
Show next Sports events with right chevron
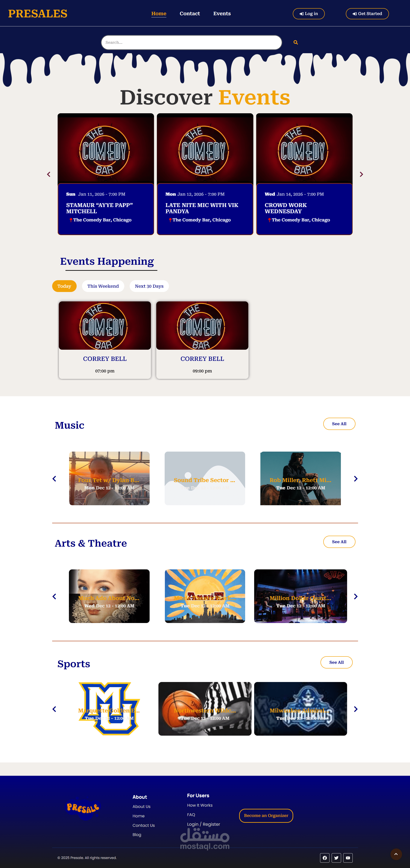tap(355, 709)
